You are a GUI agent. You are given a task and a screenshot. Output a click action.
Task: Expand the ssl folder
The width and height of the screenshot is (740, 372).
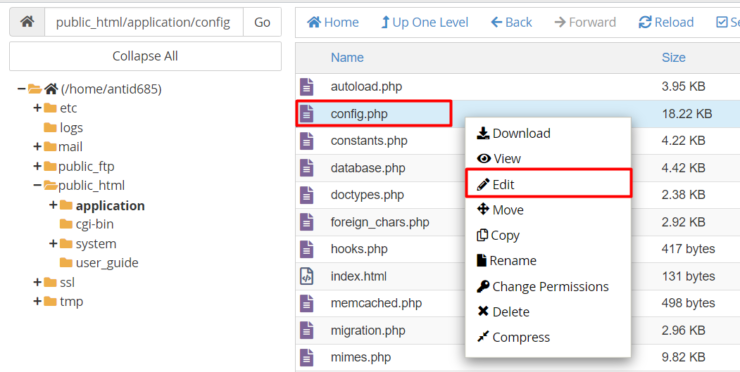click(x=37, y=282)
